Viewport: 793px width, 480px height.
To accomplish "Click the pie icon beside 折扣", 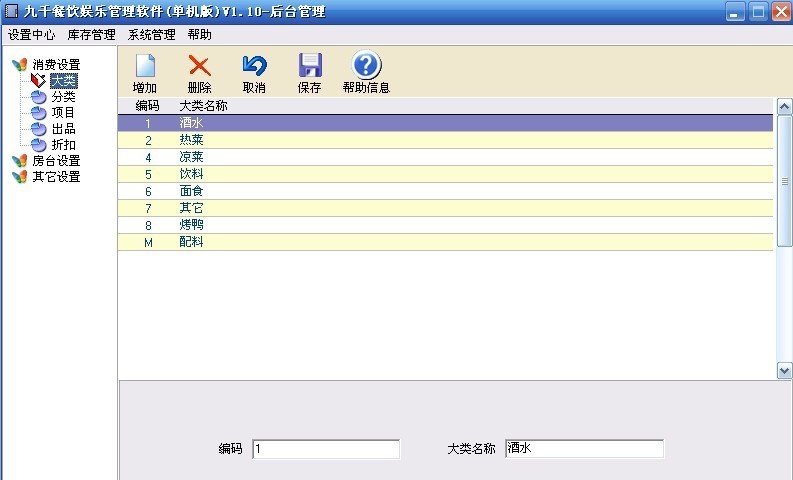I will click(38, 145).
